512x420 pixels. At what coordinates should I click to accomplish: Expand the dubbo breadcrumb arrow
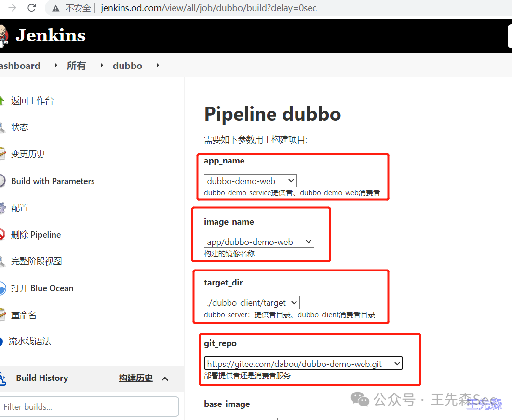click(157, 65)
